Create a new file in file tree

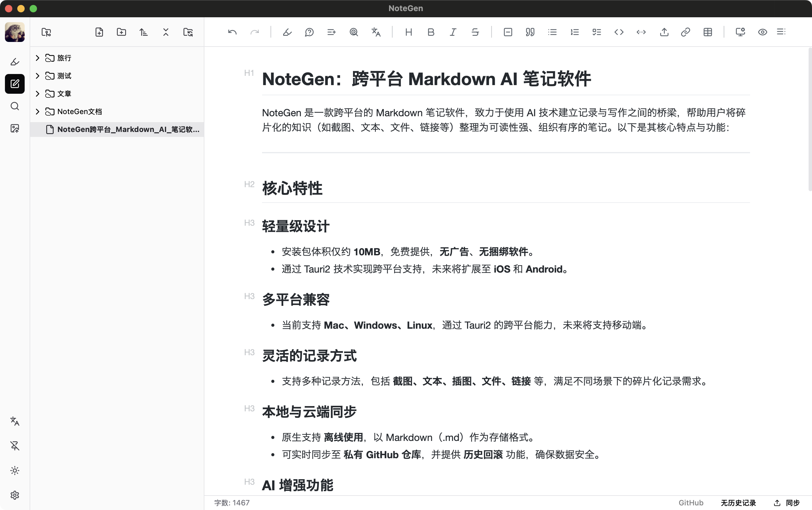point(99,32)
